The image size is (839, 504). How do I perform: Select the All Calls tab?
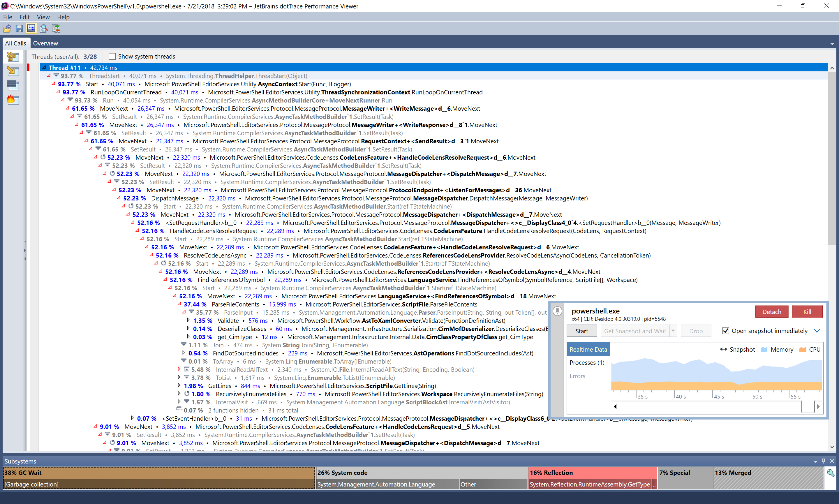16,43
